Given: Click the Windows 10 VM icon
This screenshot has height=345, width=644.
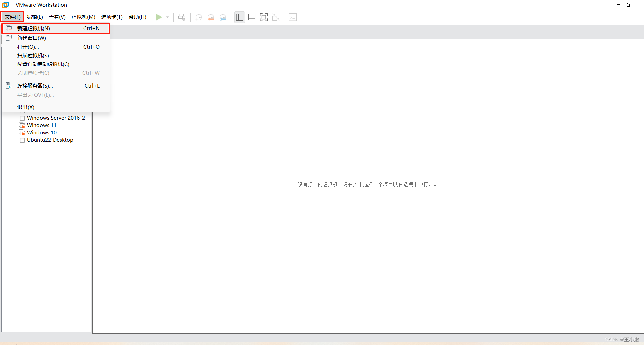Looking at the screenshot, I should pyautogui.click(x=22, y=132).
